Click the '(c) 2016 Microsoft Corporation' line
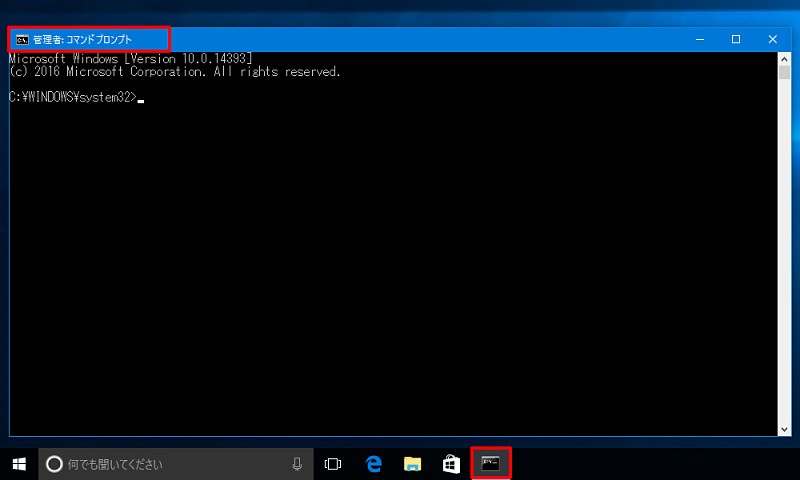The image size is (800, 480). 174,72
